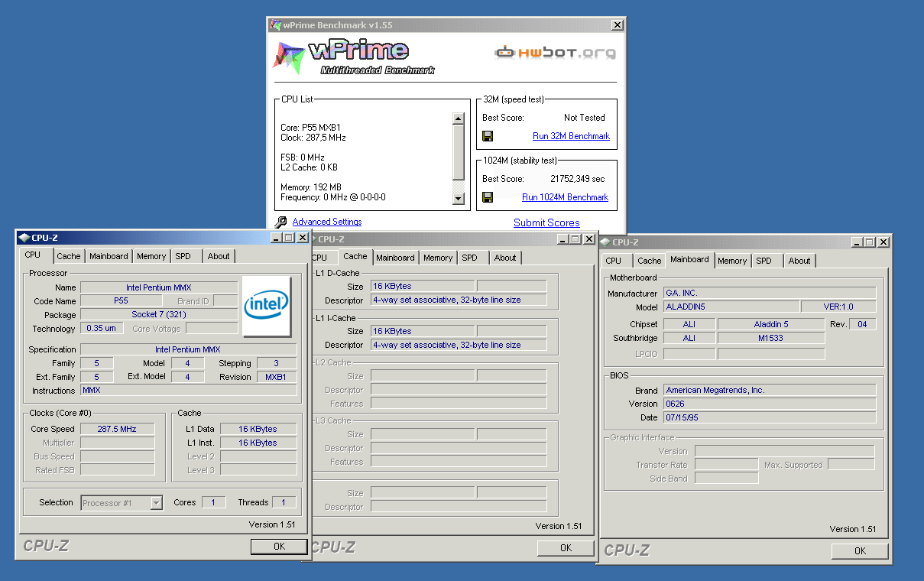Minimize the left CPU-Z window

[276, 238]
